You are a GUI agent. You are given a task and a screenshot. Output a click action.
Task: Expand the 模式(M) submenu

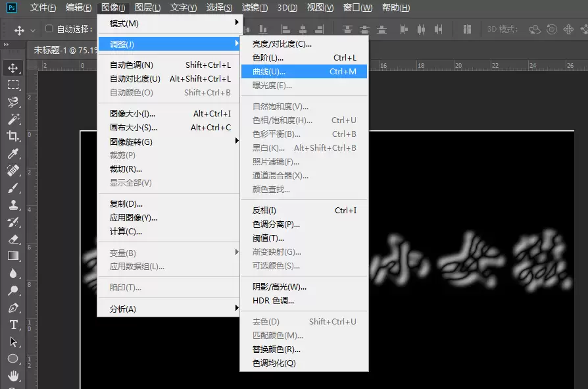[169, 23]
